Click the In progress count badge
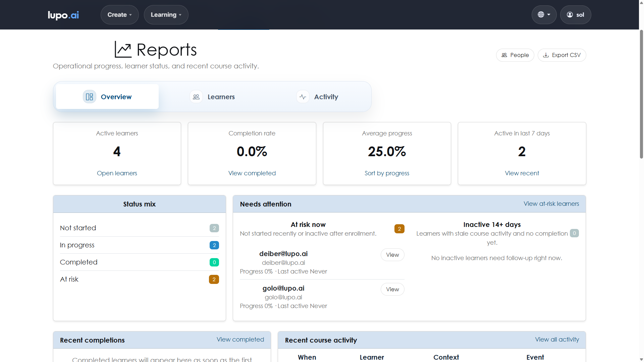This screenshot has height=362, width=644. (214, 245)
